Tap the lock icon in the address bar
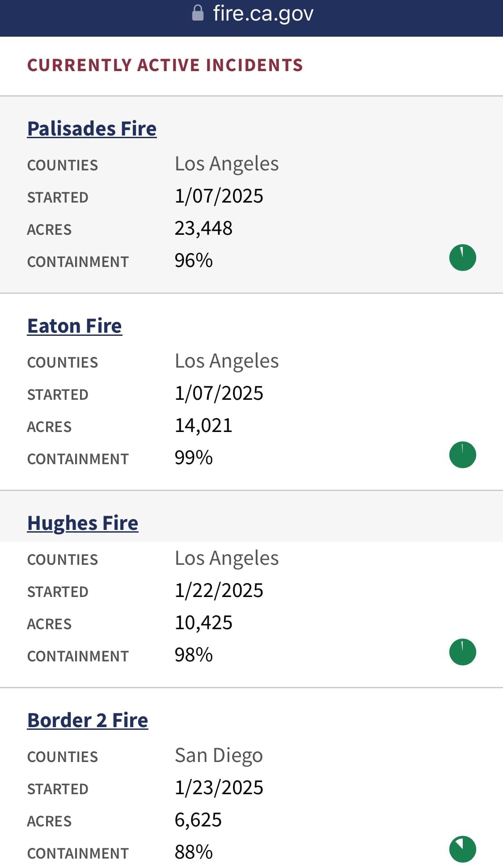Screen dimensions: 503x868 198,13
